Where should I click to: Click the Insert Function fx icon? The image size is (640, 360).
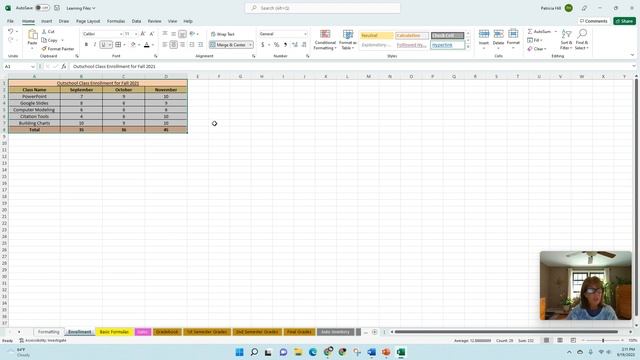(x=64, y=66)
